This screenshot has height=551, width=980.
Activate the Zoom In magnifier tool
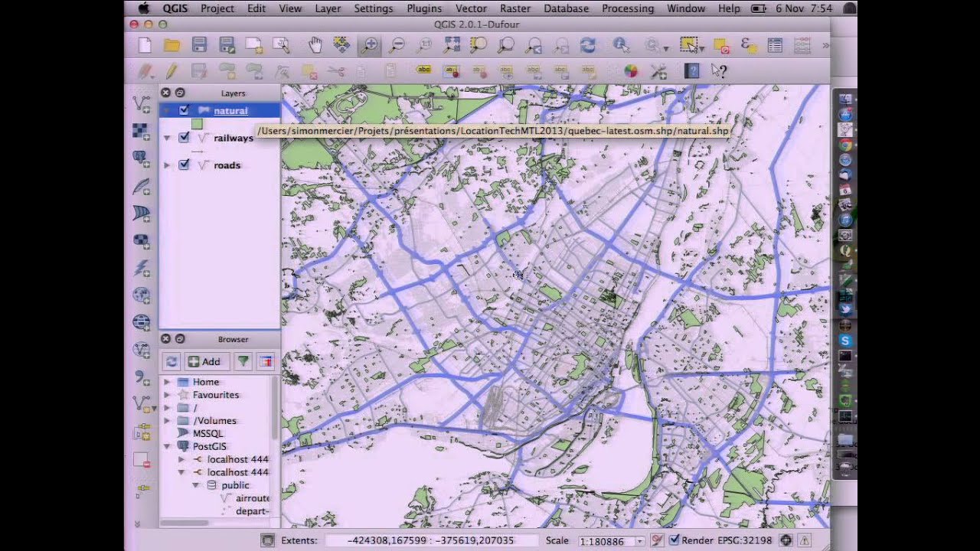coord(370,46)
